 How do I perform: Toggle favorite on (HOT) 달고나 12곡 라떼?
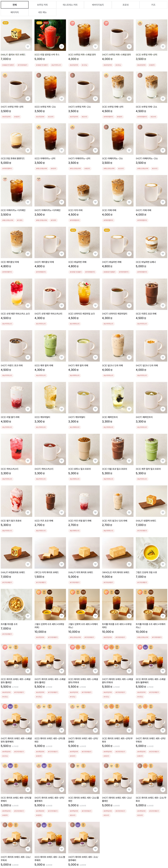[x=163, y=358]
